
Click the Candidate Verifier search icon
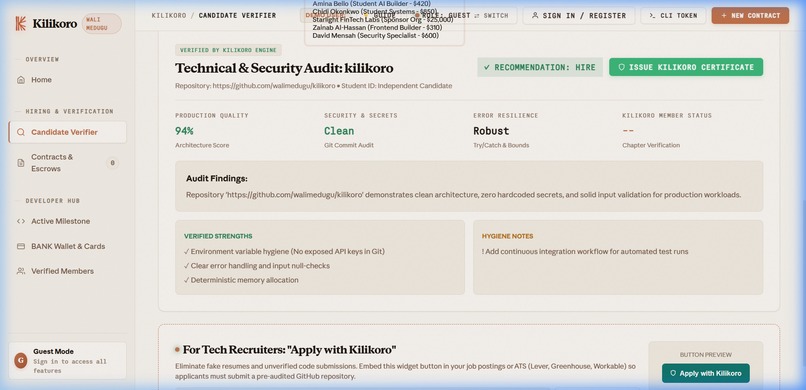21,132
